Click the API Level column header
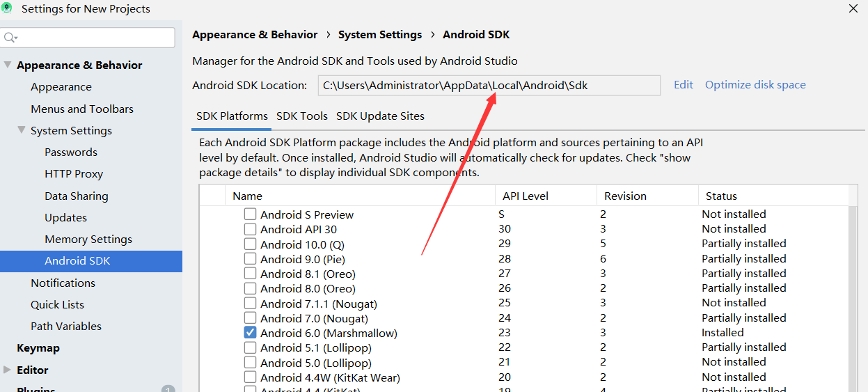Screen dimensions: 868x392 tap(546, 196)
